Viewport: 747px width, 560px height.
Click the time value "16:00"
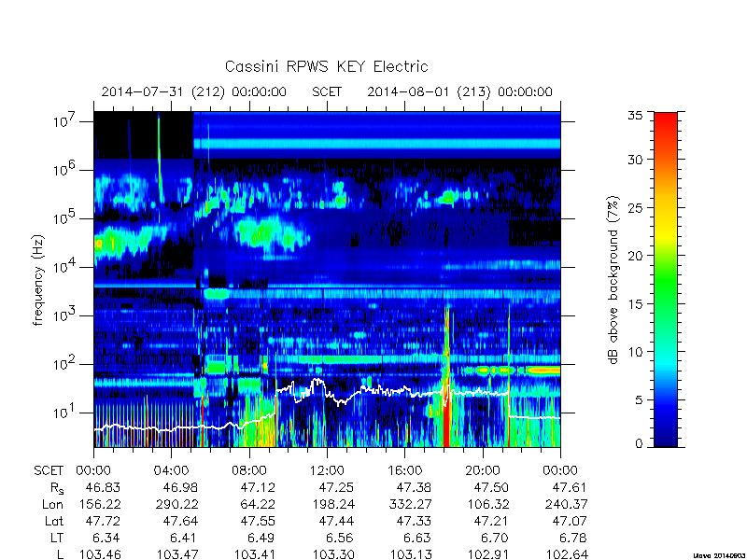(404, 471)
